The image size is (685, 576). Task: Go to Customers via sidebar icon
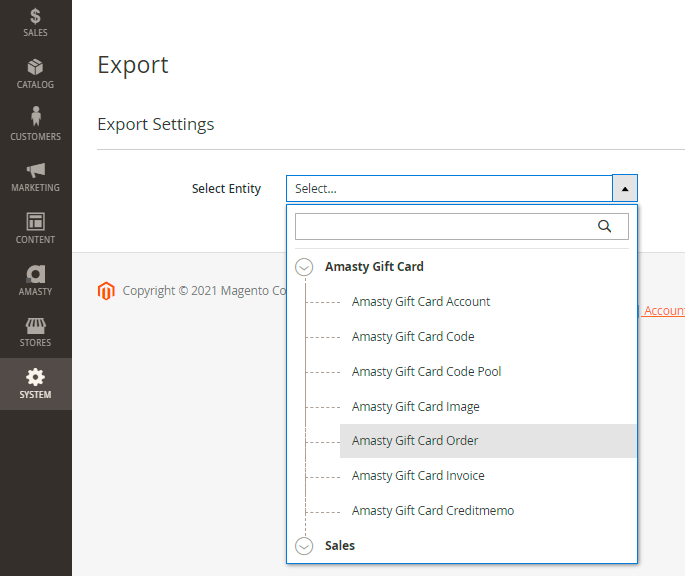[35, 118]
